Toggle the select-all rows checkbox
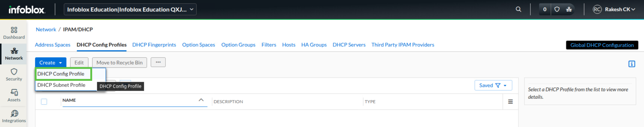Screen dimensions: 644x127 [x=44, y=101]
